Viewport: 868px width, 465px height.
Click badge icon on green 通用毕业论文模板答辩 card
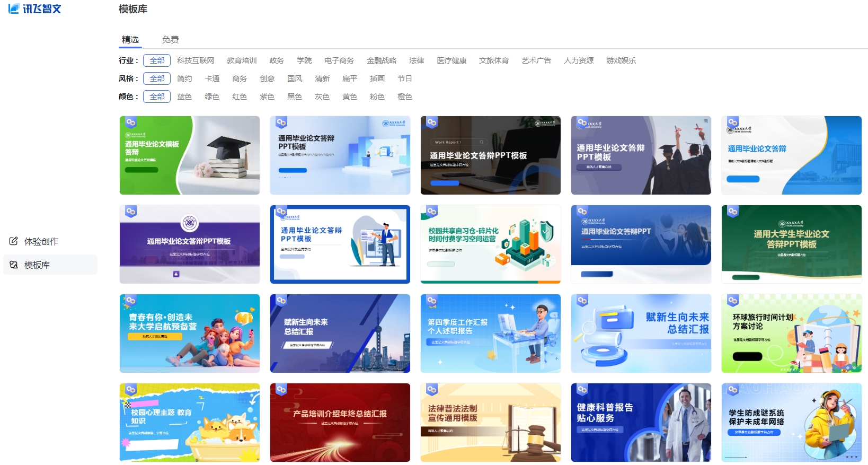[x=131, y=122]
